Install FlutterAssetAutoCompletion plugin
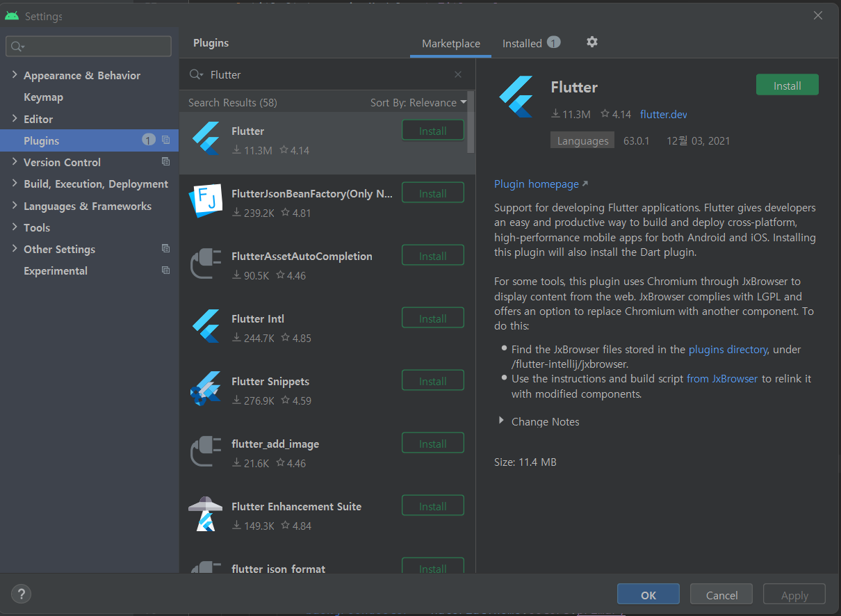Viewport: 841px width, 616px height. pos(433,256)
